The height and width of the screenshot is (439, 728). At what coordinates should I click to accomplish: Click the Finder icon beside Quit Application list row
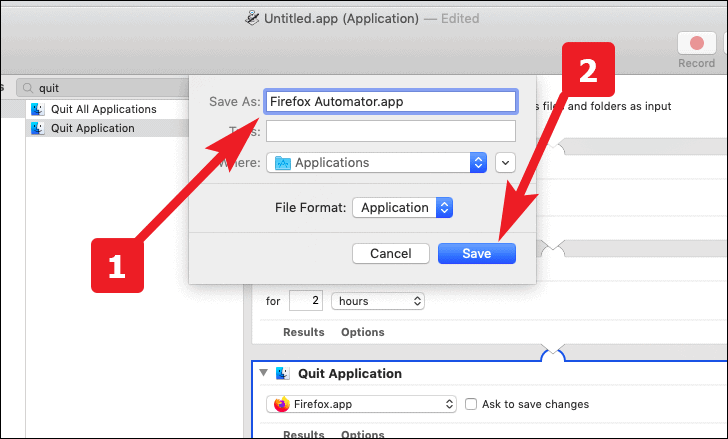pyautogui.click(x=37, y=128)
